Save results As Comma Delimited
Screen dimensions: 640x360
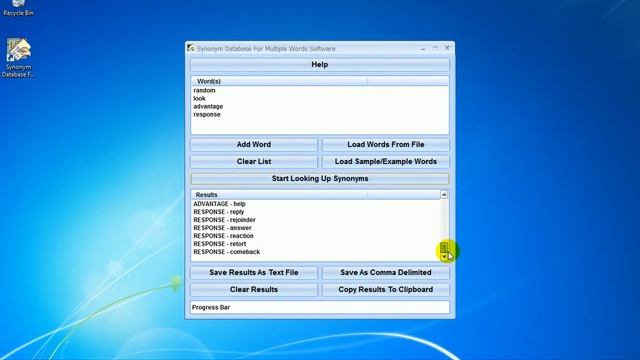tap(386, 273)
